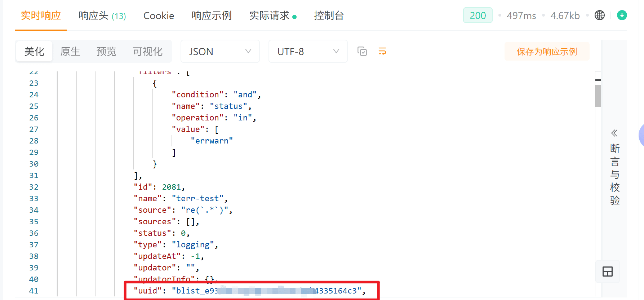Open the JSON format dropdown
Viewport: 644px width, 300px height.
click(220, 52)
